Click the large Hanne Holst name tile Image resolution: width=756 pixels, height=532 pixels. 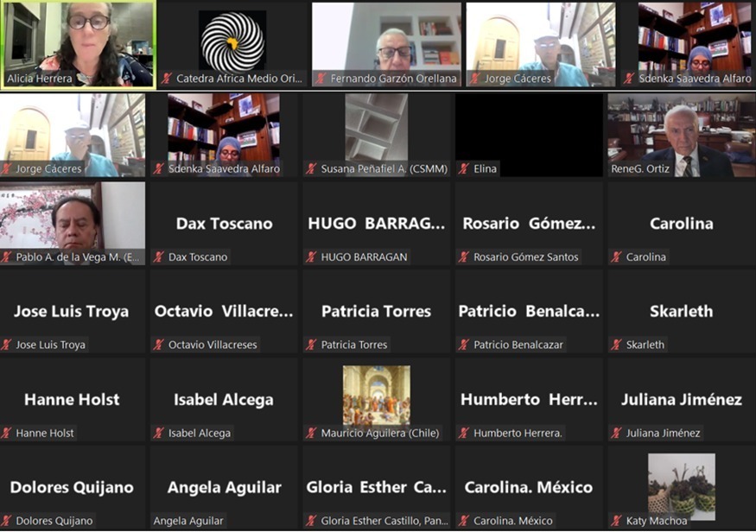[x=72, y=399]
